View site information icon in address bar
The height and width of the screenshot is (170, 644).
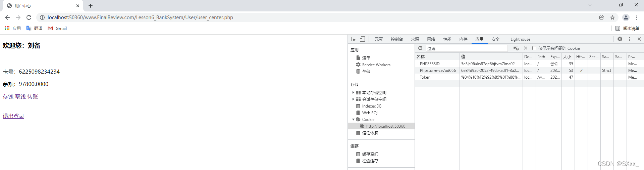coord(42,17)
